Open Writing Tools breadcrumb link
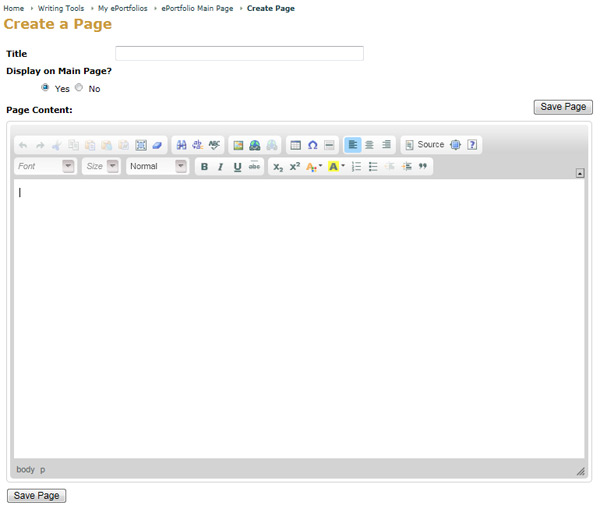 pos(61,8)
